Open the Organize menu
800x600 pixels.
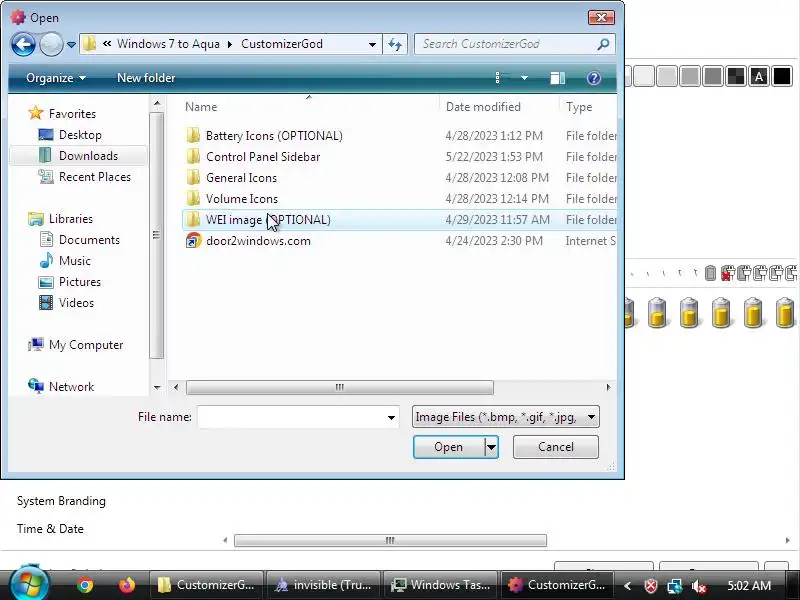point(56,78)
